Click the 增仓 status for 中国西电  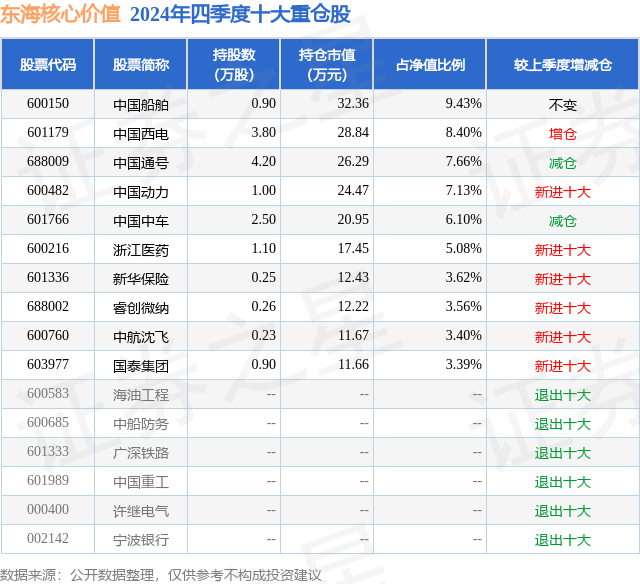click(563, 134)
